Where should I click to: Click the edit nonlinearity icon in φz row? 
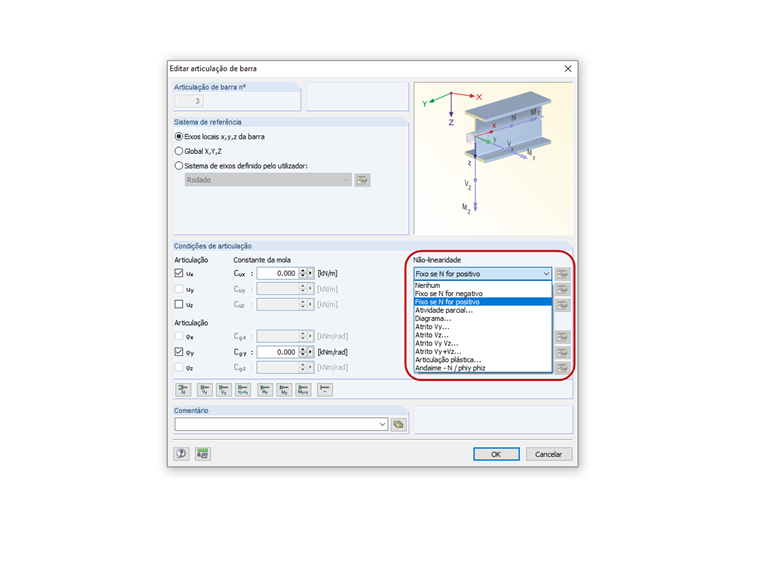(562, 368)
